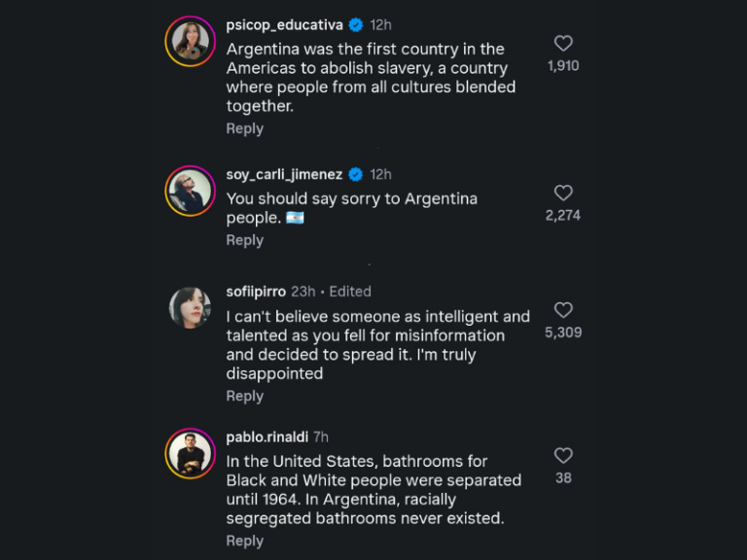Open pablo.rinaldi's profile picture story
Image resolution: width=747 pixels, height=560 pixels.
(x=190, y=454)
